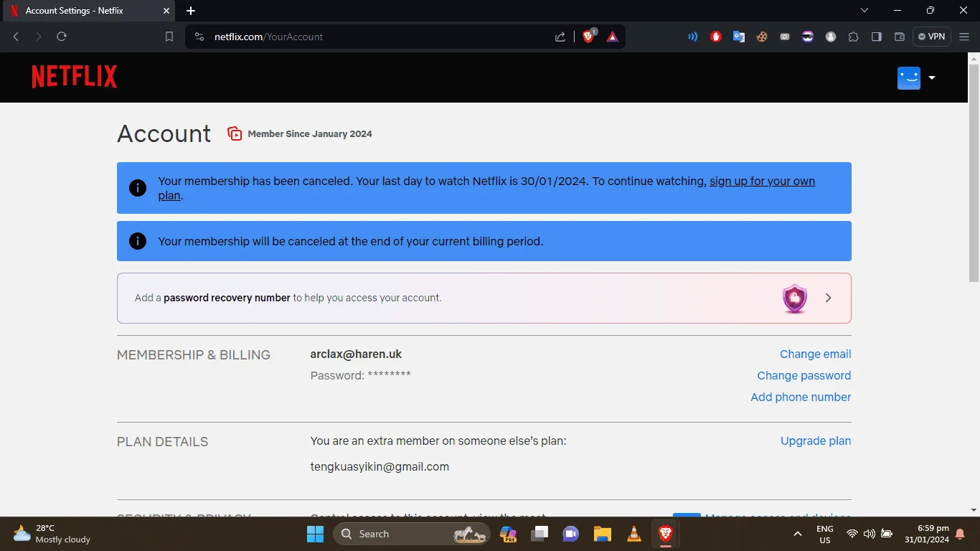This screenshot has height=551, width=980.
Task: Go forward in browser history
Action: point(39,37)
